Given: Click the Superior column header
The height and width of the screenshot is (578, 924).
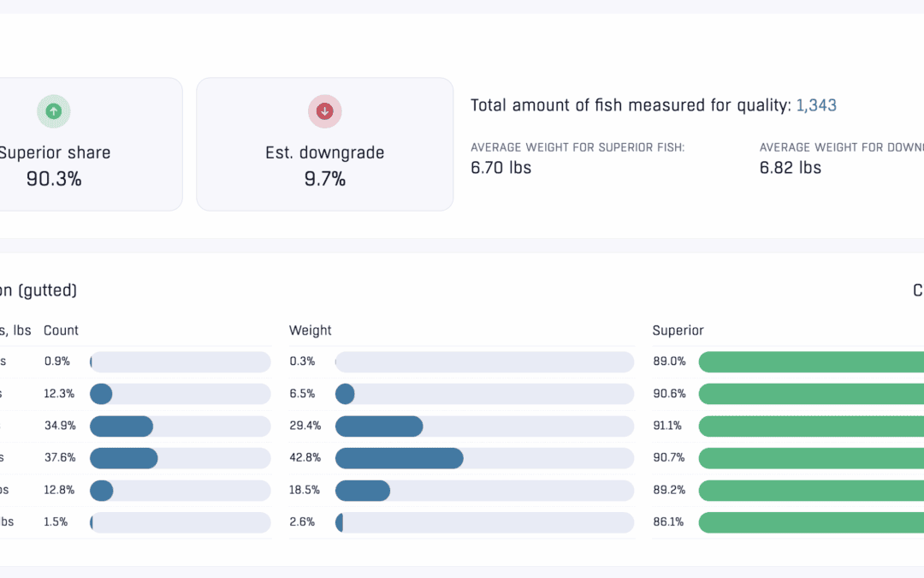Looking at the screenshot, I should [678, 331].
